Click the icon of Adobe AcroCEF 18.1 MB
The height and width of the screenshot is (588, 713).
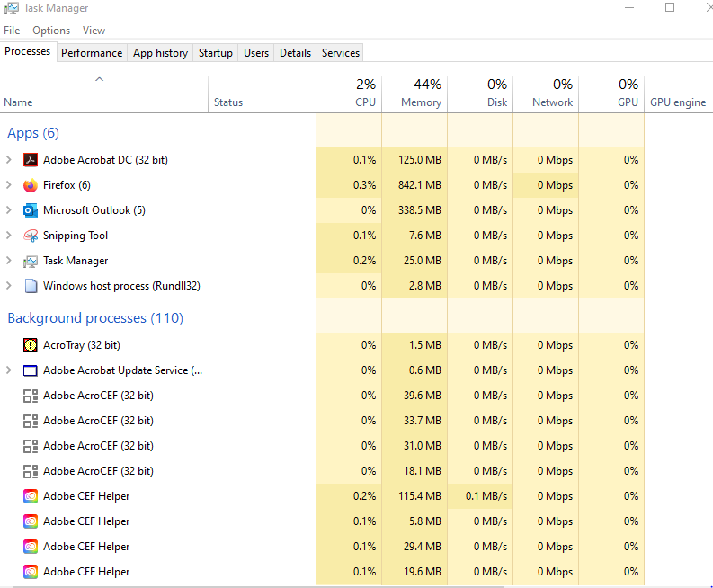coord(31,471)
